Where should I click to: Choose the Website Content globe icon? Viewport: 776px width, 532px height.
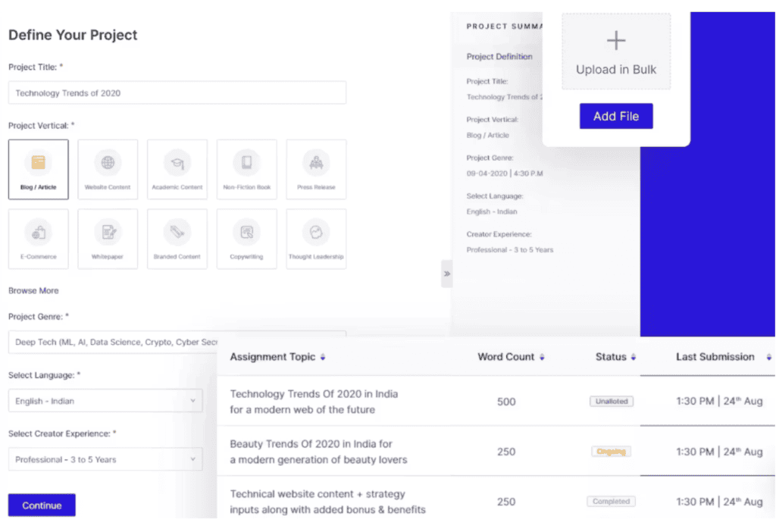tap(108, 162)
